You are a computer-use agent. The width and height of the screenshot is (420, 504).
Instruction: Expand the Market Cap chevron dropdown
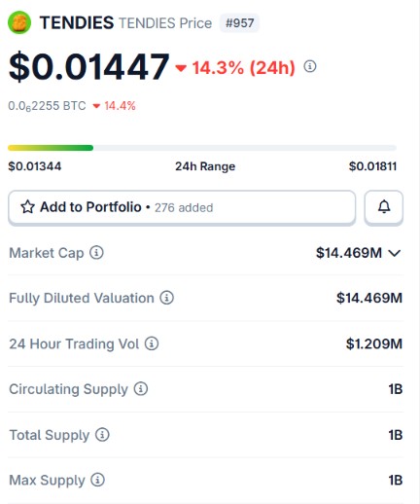[x=395, y=253]
